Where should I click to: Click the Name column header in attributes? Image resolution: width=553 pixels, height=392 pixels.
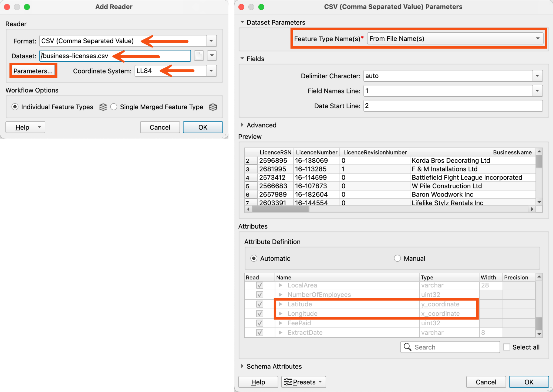(347, 277)
